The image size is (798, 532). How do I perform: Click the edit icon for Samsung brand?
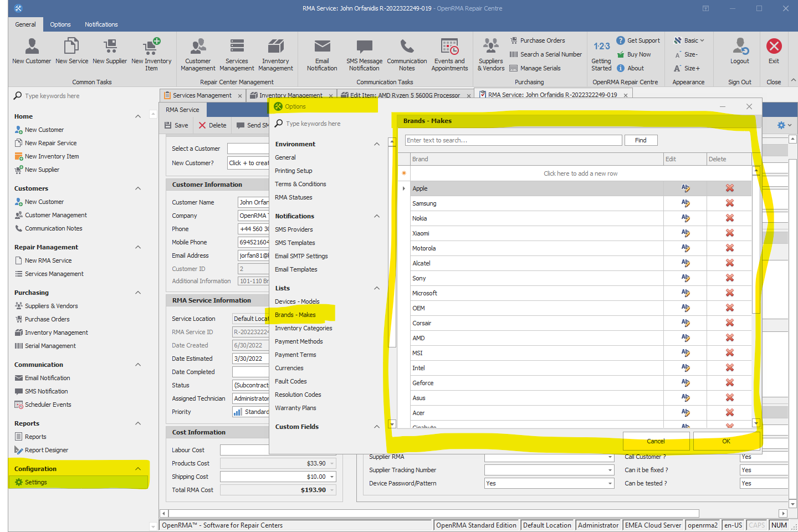pos(686,203)
